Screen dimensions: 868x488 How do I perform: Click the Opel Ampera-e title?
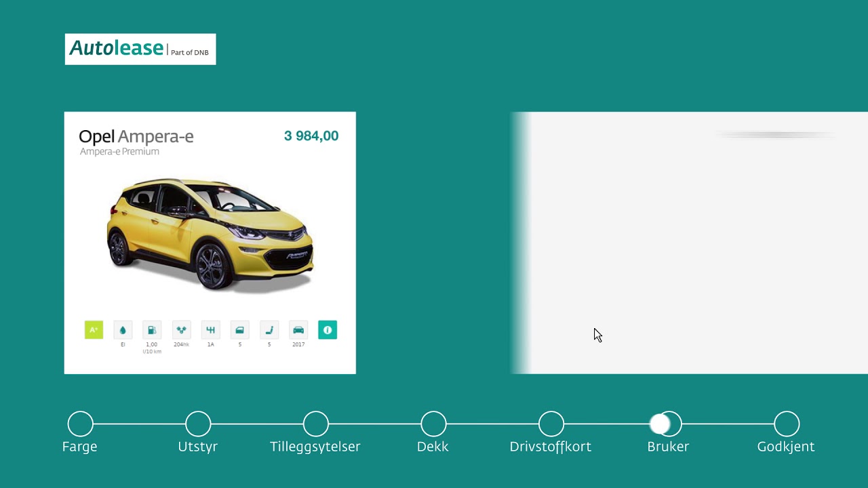click(136, 137)
